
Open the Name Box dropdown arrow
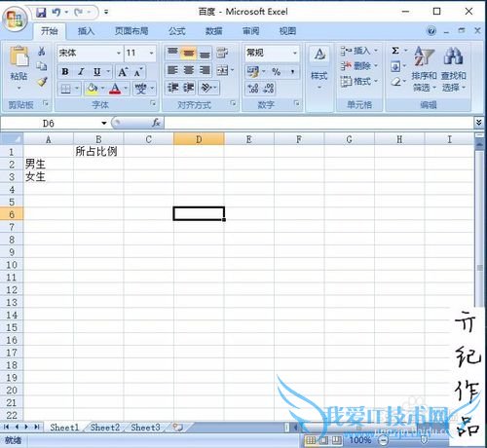click(x=104, y=123)
